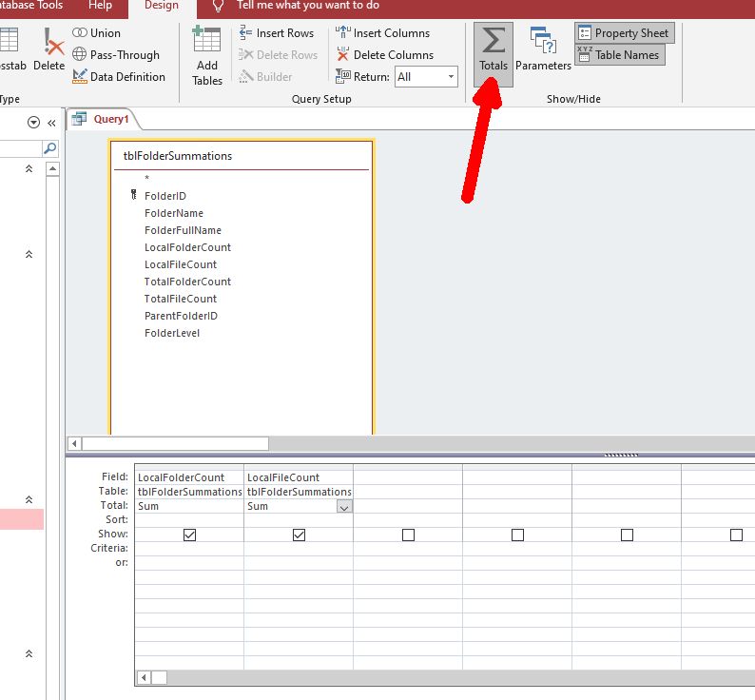Open the Help ribbon tab

[100, 6]
